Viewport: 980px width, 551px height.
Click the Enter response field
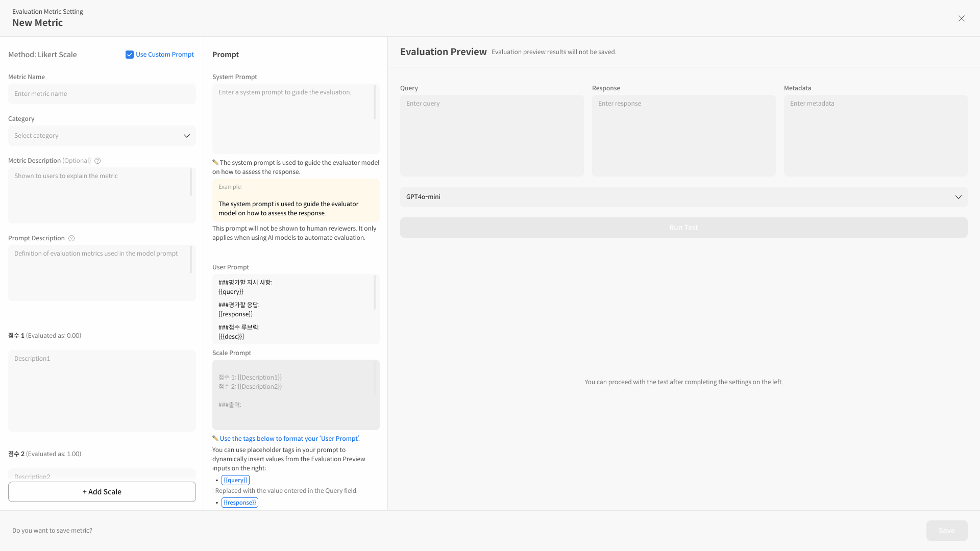click(x=683, y=136)
